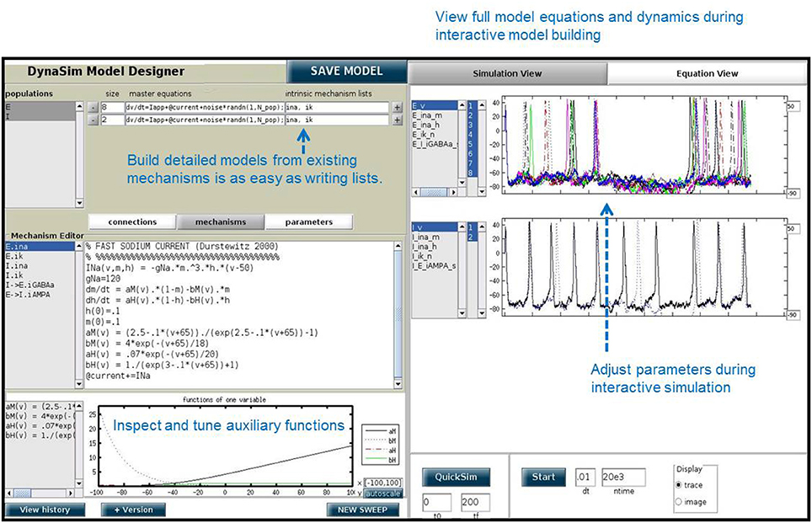Select I->E.iGABAa connection mechanism
The width and height of the screenshot is (812, 523).
coord(40,285)
